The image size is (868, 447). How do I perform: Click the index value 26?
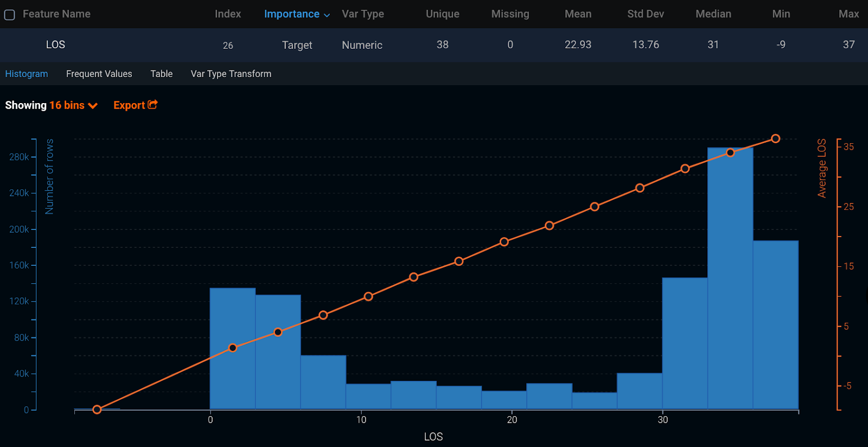[228, 46]
